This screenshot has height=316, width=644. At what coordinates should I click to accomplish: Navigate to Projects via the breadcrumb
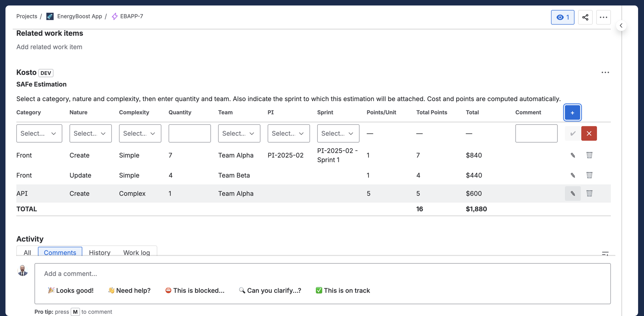(27, 16)
